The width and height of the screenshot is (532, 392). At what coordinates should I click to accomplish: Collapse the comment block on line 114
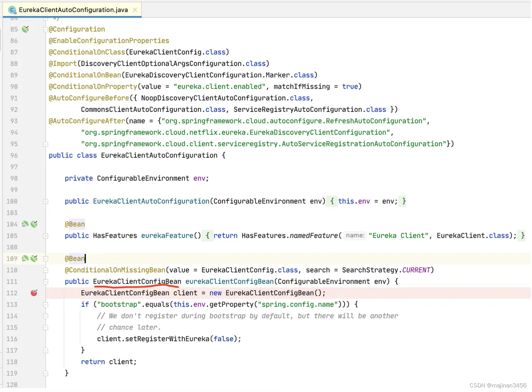(x=45, y=316)
